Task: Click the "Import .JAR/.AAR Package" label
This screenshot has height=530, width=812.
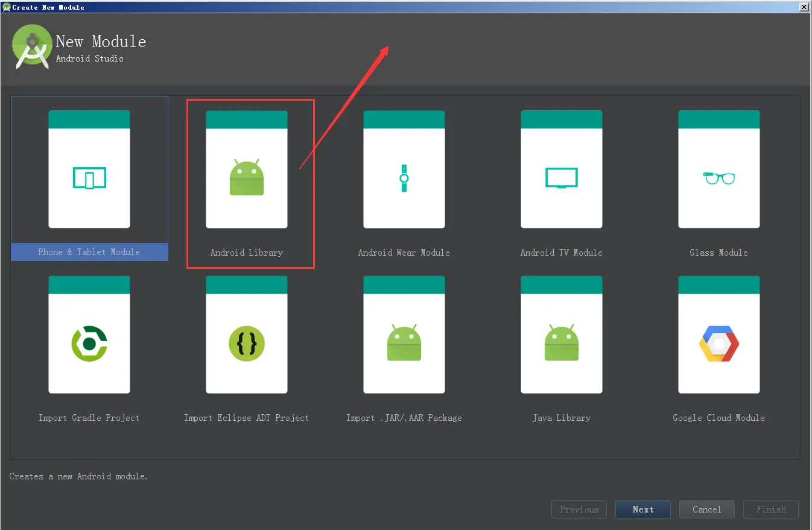Action: (404, 418)
